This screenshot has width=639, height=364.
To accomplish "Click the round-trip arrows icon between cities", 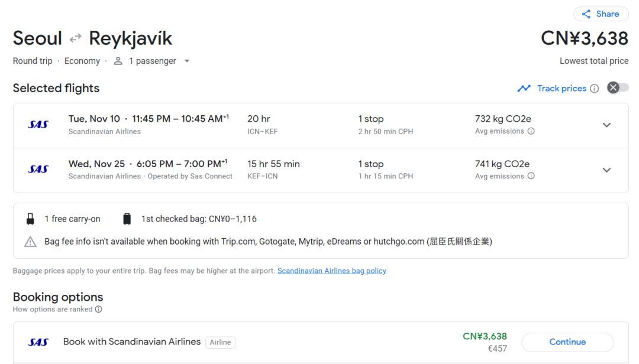I will coord(75,38).
